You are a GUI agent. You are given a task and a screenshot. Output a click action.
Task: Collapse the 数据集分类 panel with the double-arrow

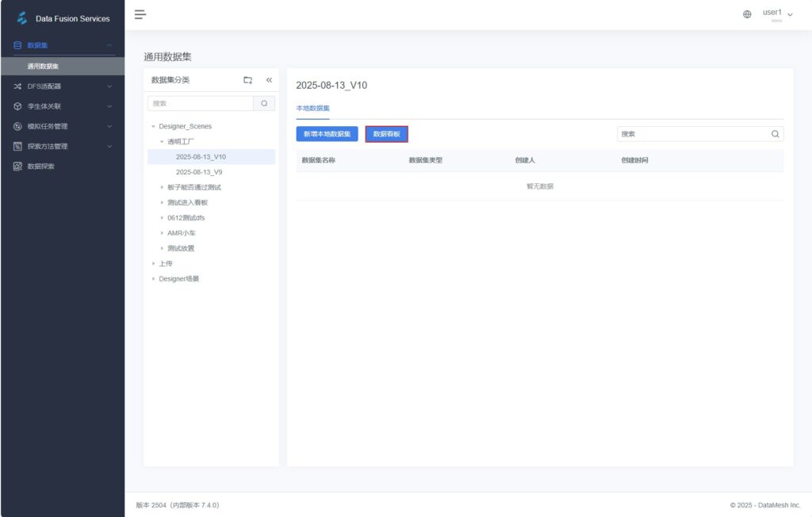[269, 80]
